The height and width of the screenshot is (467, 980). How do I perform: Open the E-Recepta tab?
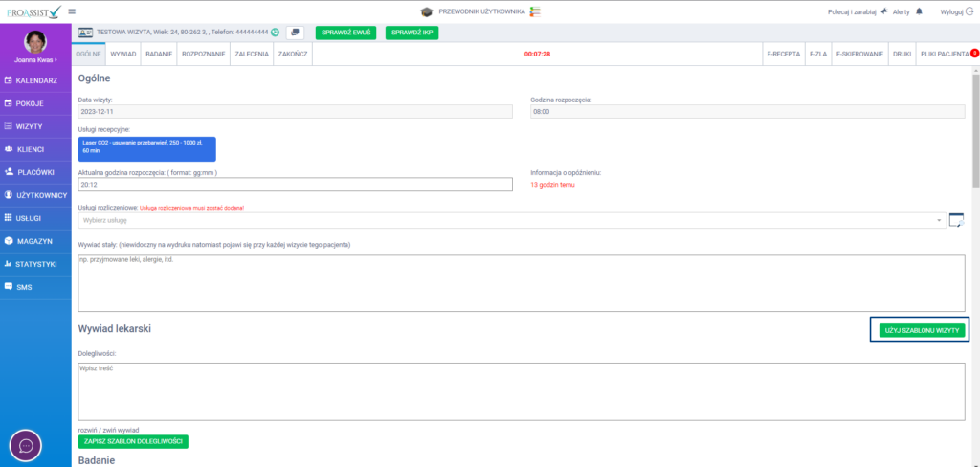coord(783,55)
